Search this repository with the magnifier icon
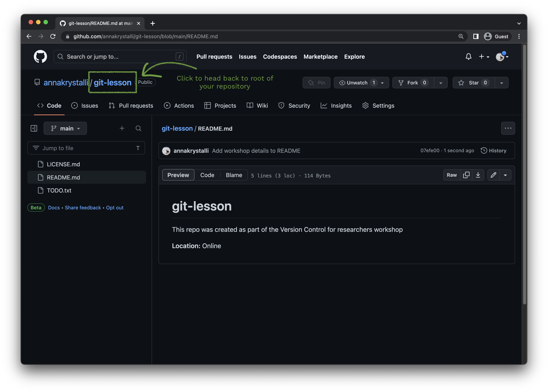The height and width of the screenshot is (392, 548). pyautogui.click(x=138, y=128)
